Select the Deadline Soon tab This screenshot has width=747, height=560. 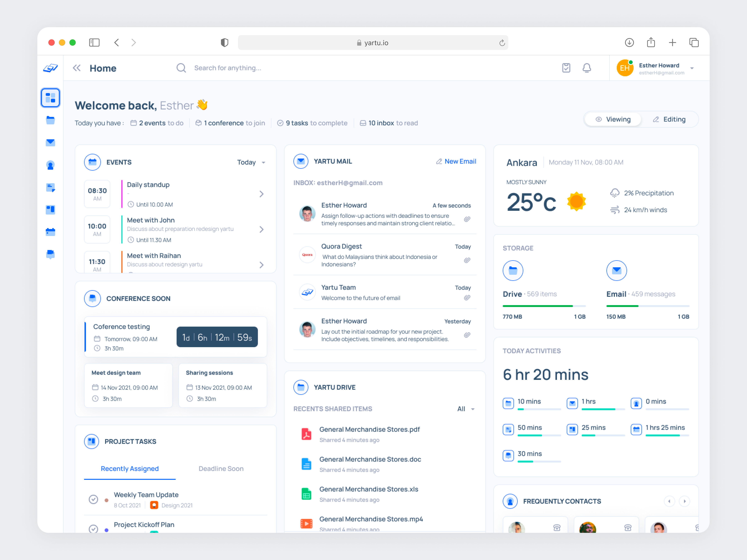(221, 469)
